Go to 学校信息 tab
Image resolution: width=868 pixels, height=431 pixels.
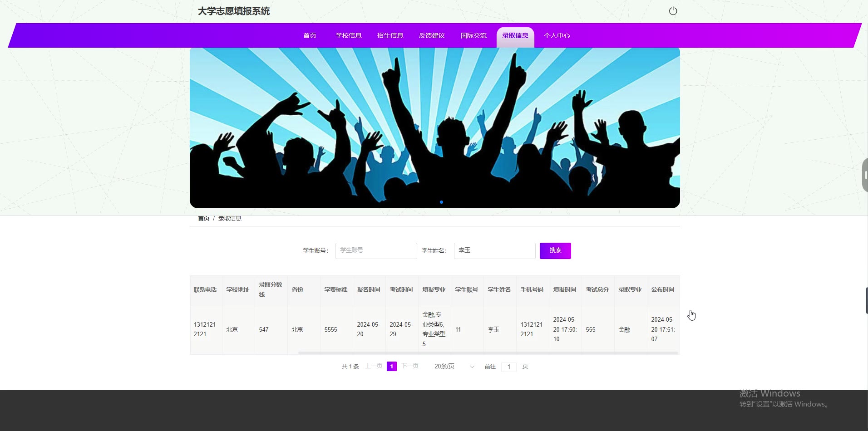click(x=349, y=35)
